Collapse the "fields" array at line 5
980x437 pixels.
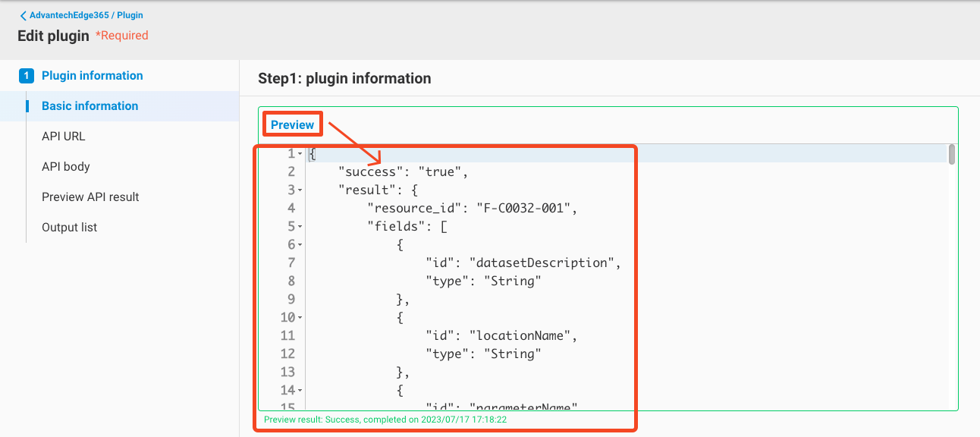click(x=300, y=226)
